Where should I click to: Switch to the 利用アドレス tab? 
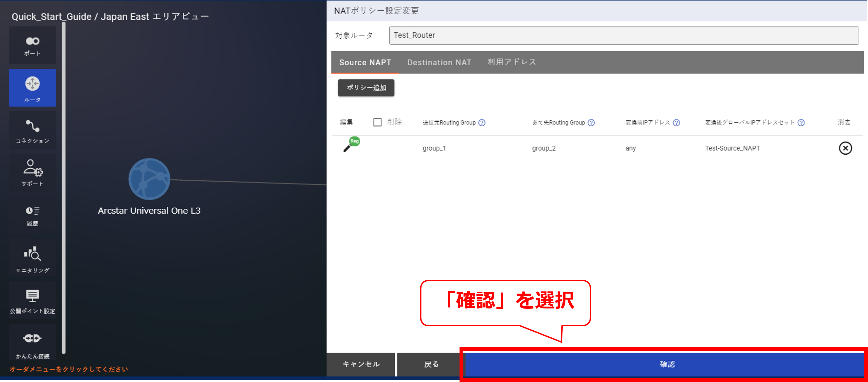(x=511, y=62)
